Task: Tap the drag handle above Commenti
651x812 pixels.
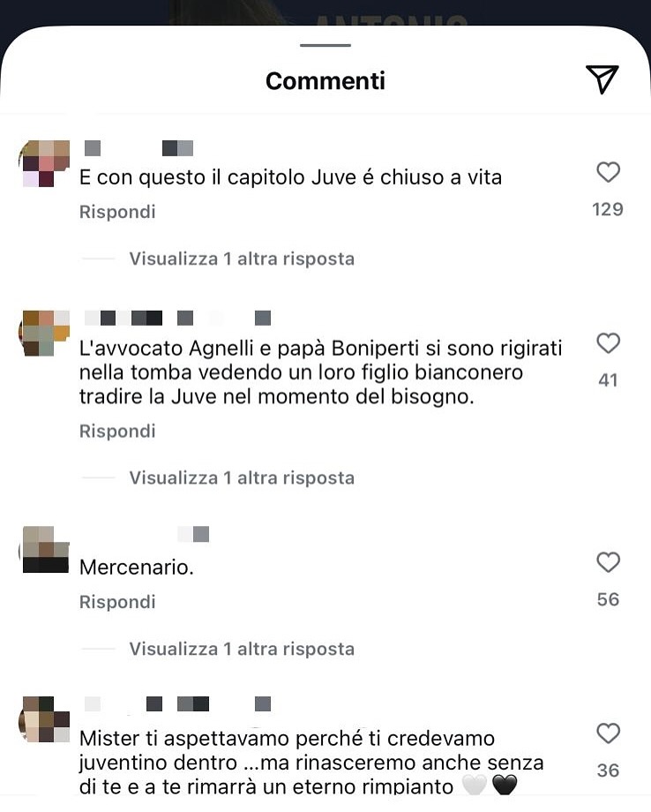Action: coord(325,45)
